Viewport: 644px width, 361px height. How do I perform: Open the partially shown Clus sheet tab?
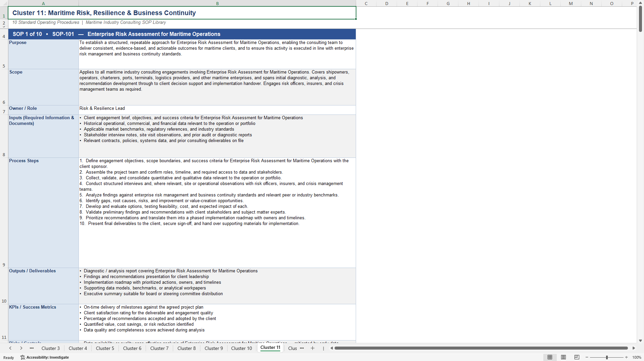[x=292, y=348]
